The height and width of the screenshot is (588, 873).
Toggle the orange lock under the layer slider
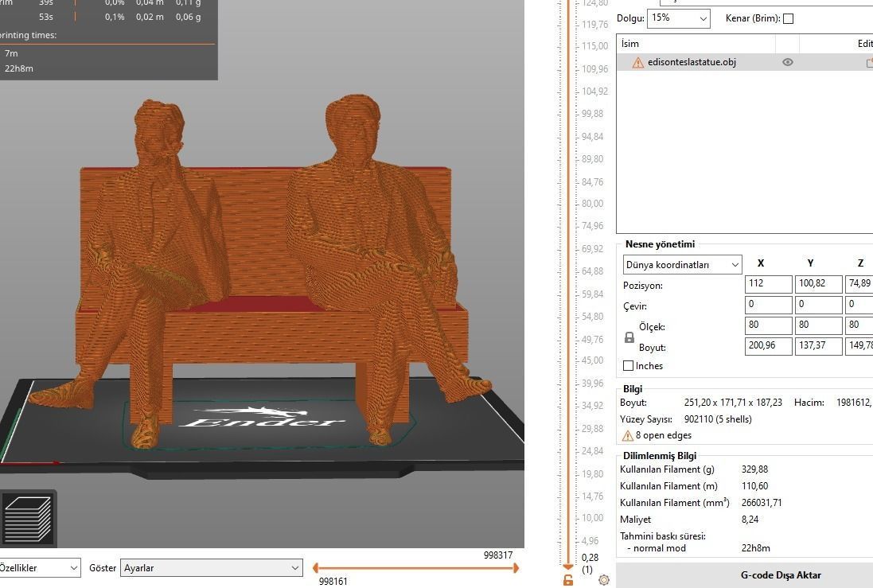[x=568, y=580]
